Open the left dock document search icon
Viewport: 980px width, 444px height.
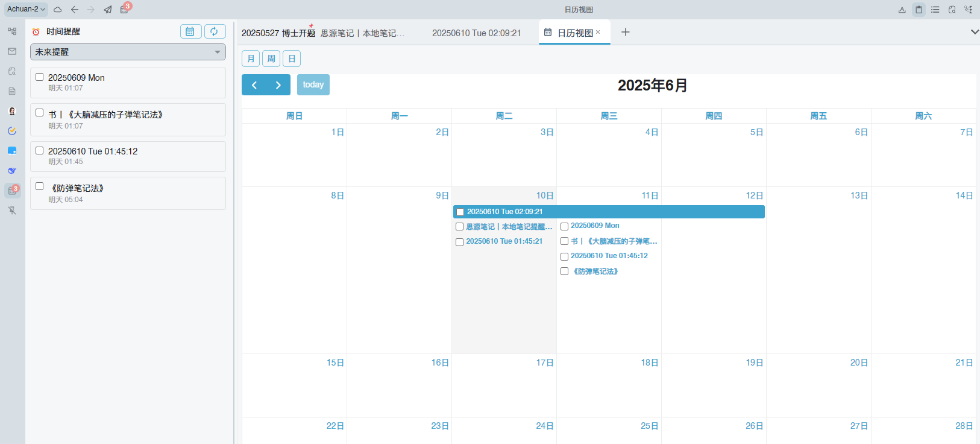[x=12, y=71]
